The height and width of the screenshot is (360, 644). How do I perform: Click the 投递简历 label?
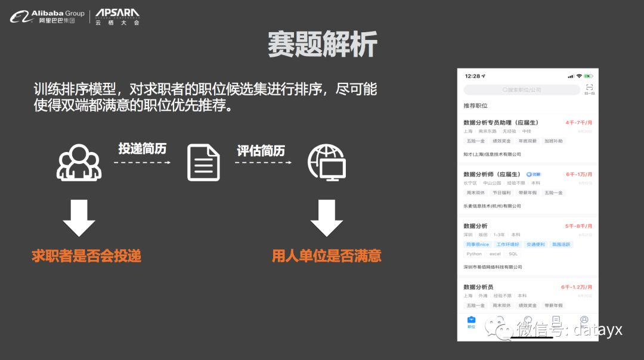coord(143,148)
